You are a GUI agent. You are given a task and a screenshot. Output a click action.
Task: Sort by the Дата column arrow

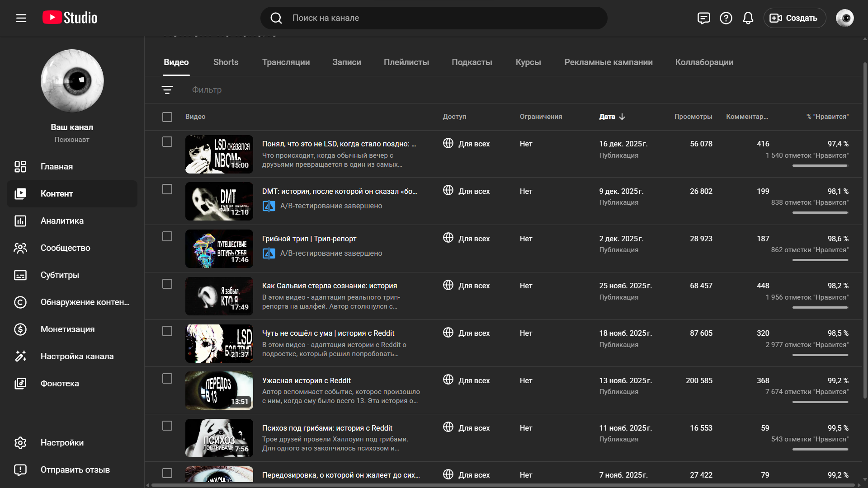(622, 117)
